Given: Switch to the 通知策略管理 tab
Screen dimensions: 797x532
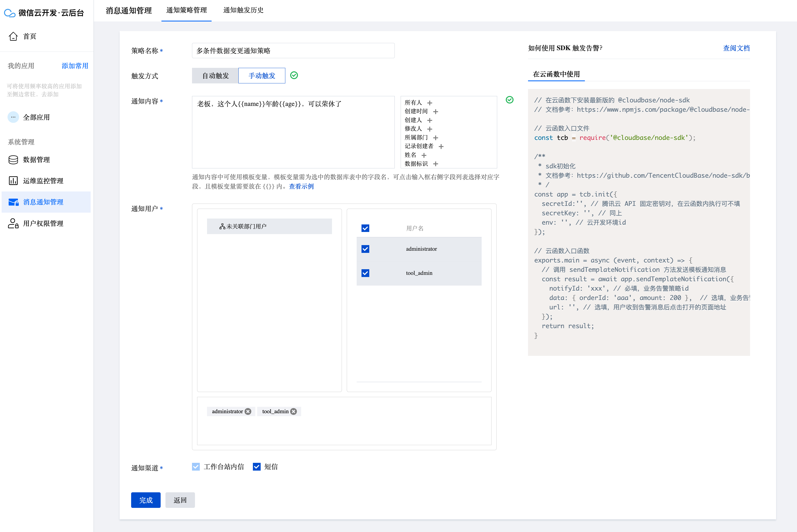Looking at the screenshot, I should point(186,10).
